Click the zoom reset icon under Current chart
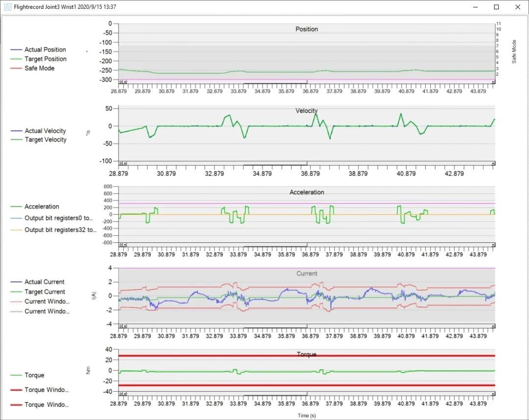Screen dimensions: 529x420 point(120,327)
